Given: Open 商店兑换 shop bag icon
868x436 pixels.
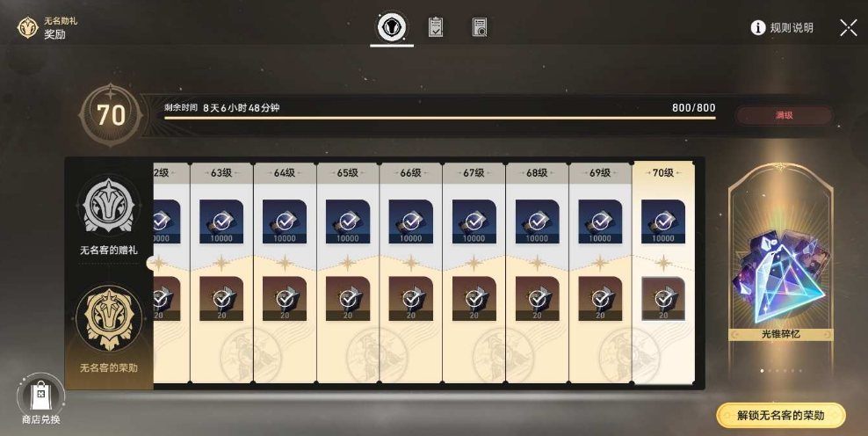Looking at the screenshot, I should (x=41, y=395).
